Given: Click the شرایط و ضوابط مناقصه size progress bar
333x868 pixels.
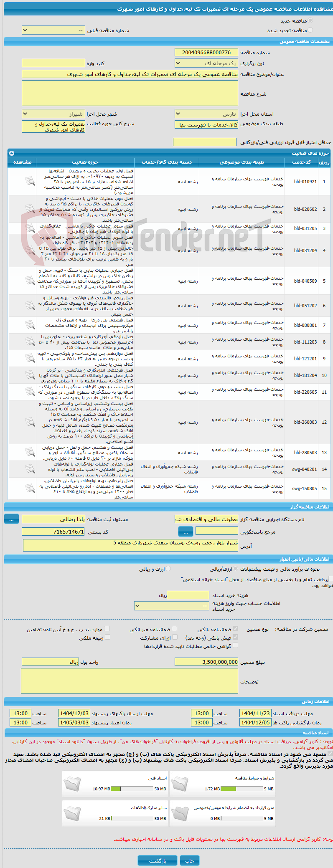Looking at the screenshot, I should [x=241, y=789].
